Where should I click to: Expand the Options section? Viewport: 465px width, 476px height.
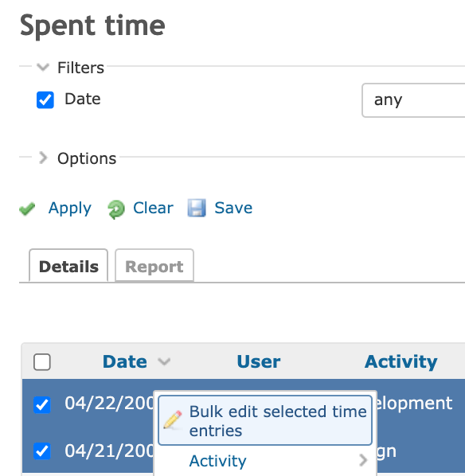[43, 158]
